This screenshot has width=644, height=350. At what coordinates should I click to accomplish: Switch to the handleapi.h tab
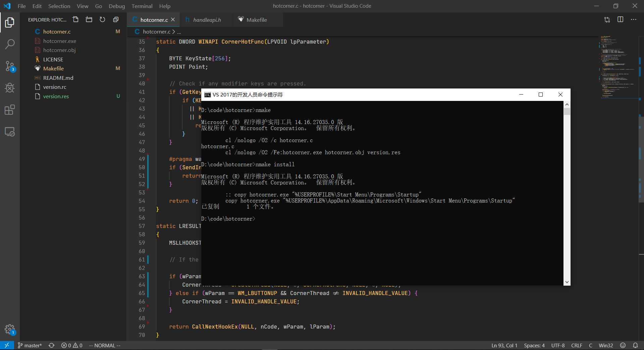tap(206, 20)
